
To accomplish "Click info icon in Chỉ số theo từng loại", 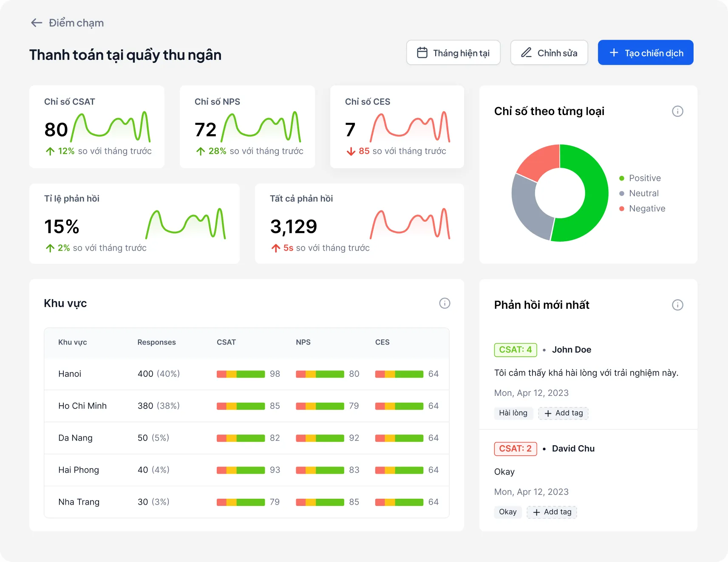I will 677,111.
